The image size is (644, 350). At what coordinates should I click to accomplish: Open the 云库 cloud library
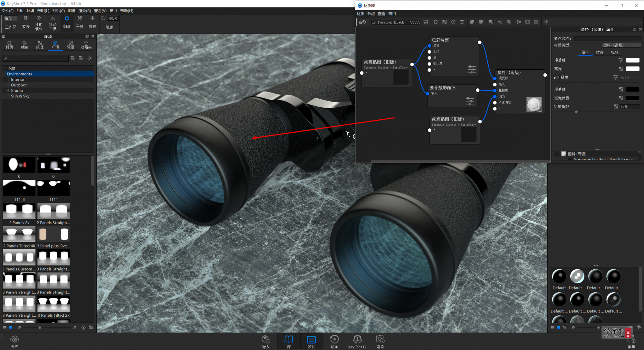tap(14, 342)
